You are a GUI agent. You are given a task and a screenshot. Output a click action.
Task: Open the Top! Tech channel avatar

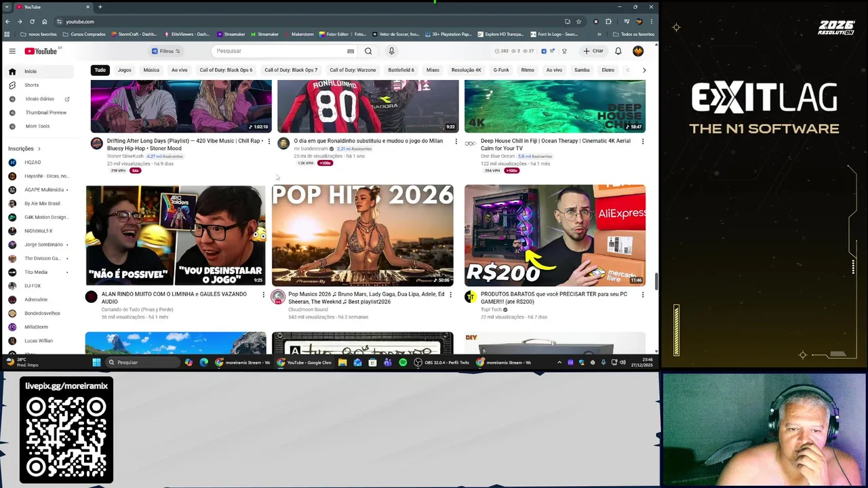(471, 297)
